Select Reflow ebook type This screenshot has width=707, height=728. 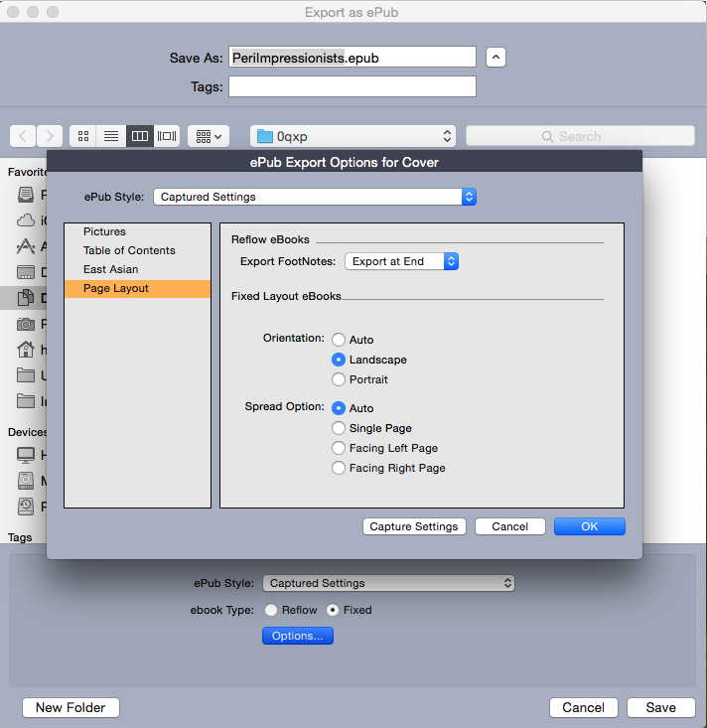point(271,610)
